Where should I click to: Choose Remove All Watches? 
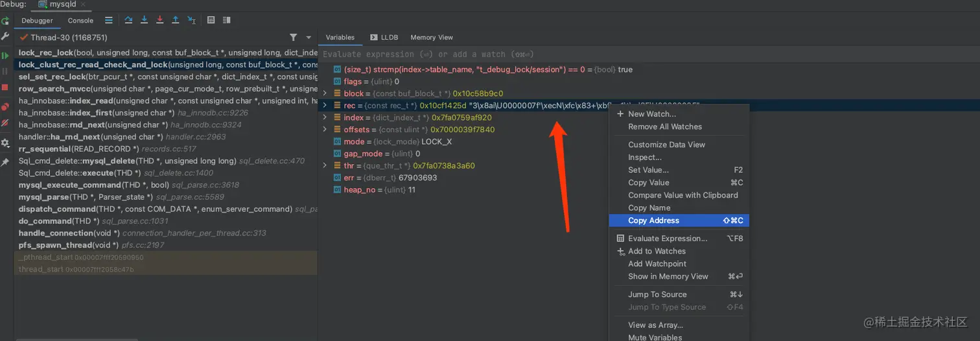pyautogui.click(x=679, y=127)
